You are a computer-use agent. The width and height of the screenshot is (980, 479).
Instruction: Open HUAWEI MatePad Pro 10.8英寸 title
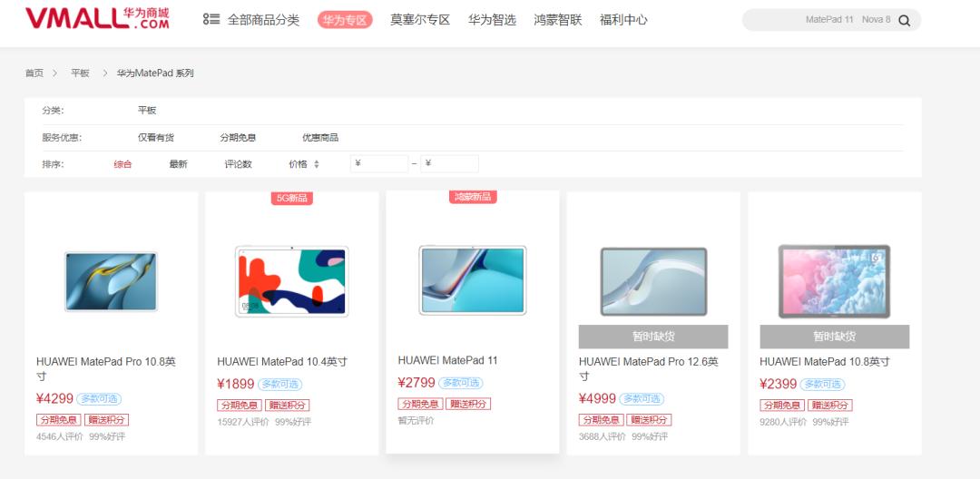pyautogui.click(x=106, y=369)
